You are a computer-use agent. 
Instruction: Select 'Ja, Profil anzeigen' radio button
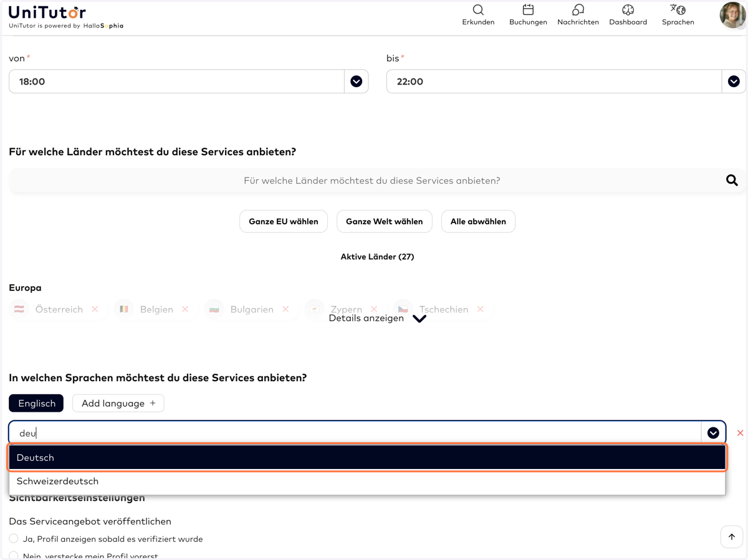click(x=14, y=538)
